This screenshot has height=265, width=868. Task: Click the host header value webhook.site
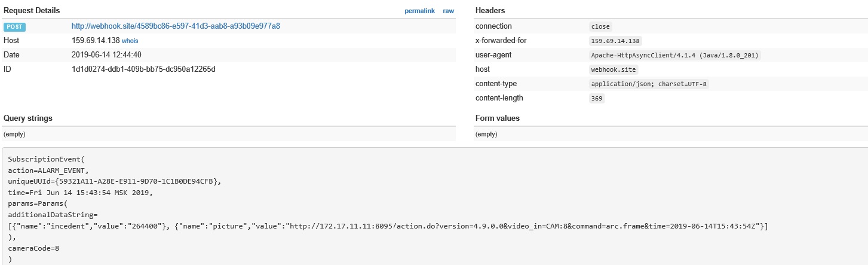pos(613,70)
